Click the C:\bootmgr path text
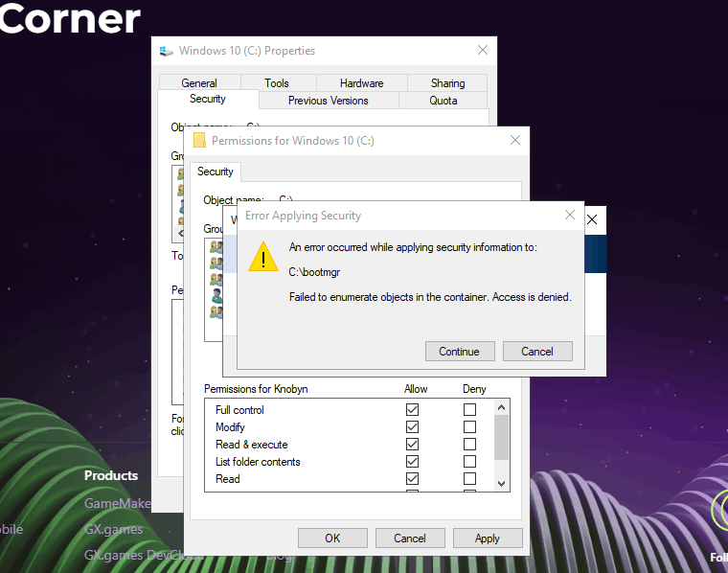This screenshot has height=573, width=728. click(x=314, y=272)
